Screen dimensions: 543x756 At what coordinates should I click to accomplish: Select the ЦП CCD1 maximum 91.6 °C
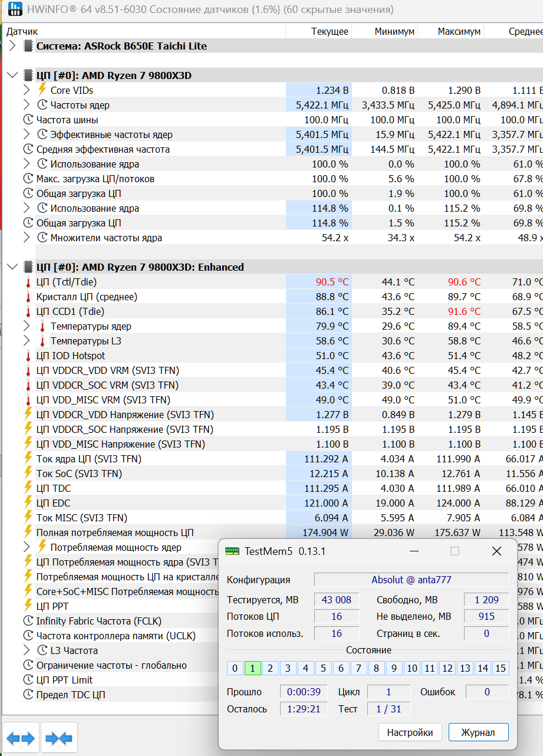pos(451,311)
